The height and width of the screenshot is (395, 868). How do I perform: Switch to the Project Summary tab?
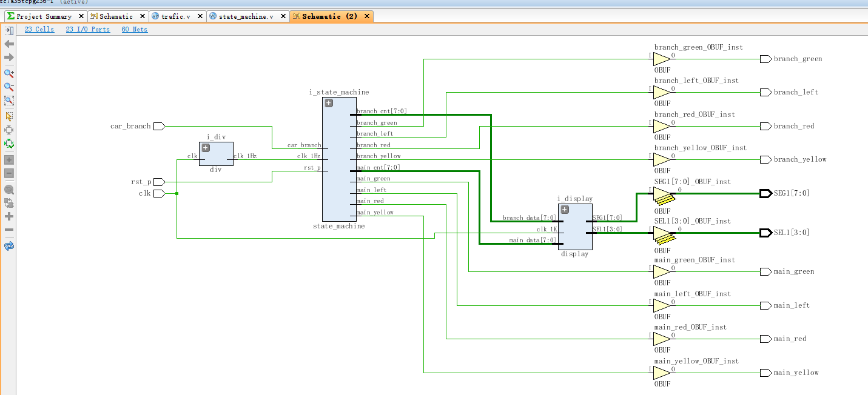44,16
